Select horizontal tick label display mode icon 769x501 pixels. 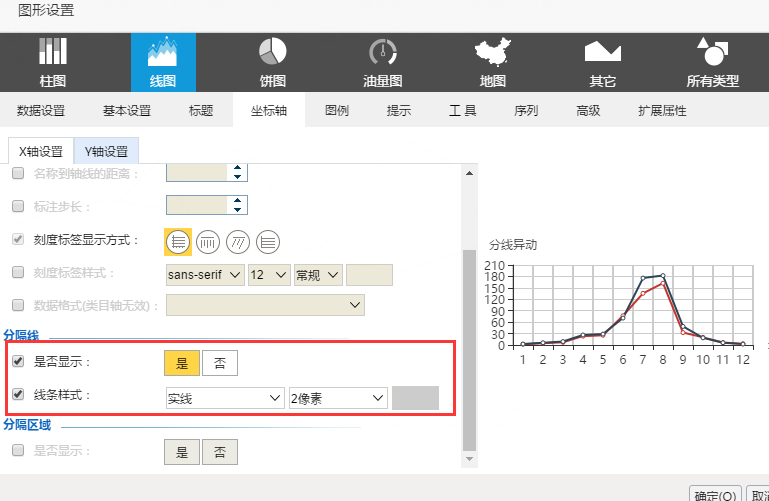coord(178,242)
